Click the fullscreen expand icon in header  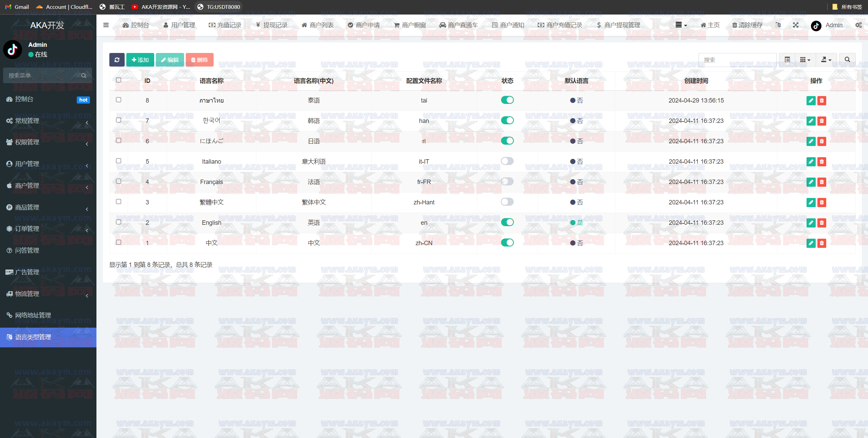coord(795,25)
